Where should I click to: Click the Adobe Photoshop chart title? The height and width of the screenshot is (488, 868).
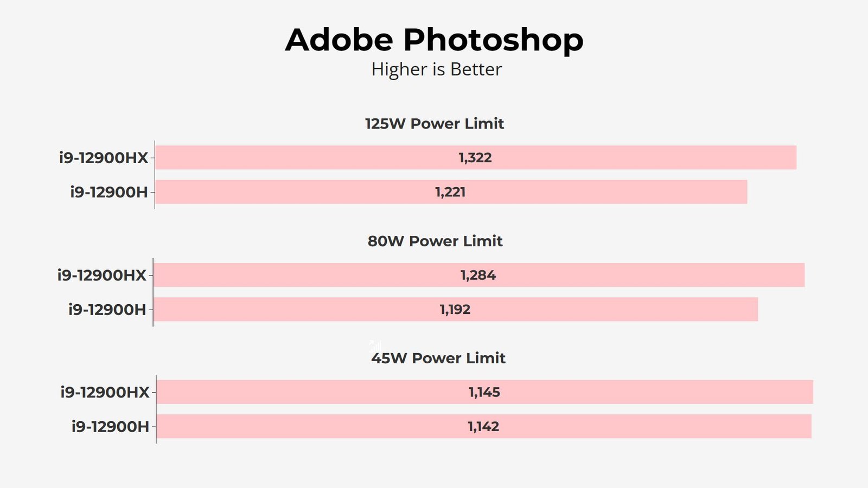point(434,40)
